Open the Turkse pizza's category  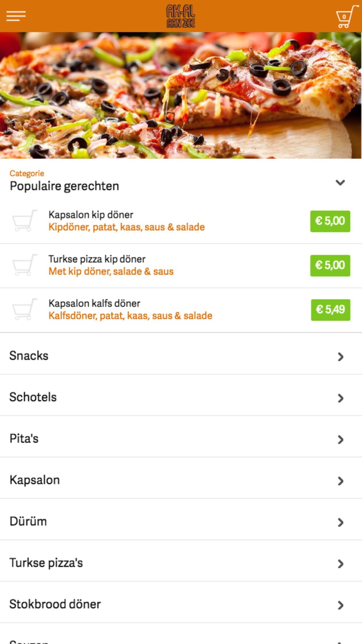coord(181,563)
